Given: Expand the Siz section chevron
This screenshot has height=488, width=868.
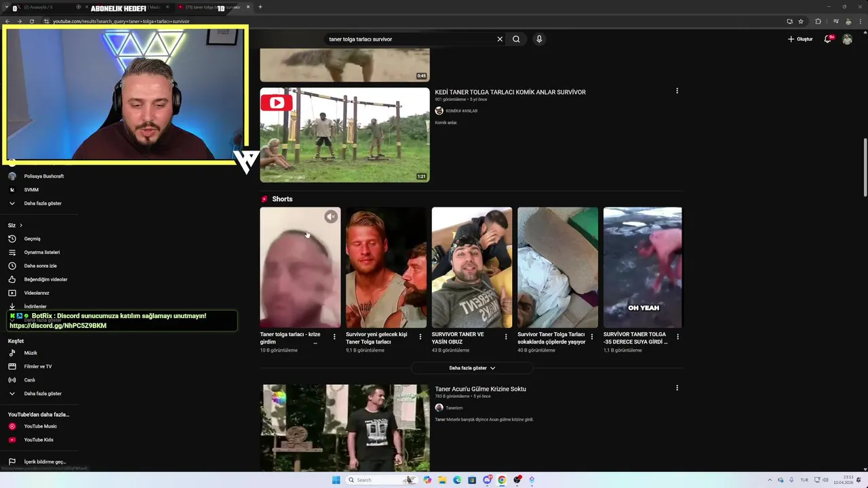Looking at the screenshot, I should point(21,225).
